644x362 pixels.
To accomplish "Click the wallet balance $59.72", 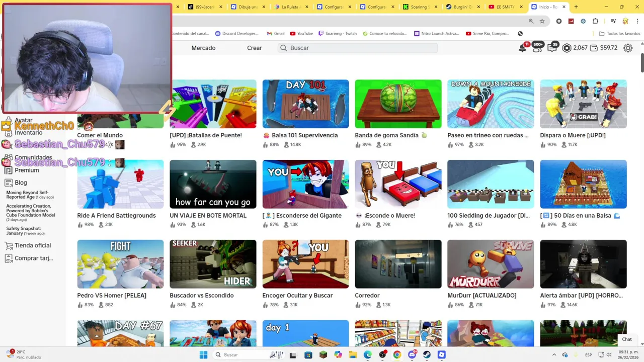I will click(604, 48).
